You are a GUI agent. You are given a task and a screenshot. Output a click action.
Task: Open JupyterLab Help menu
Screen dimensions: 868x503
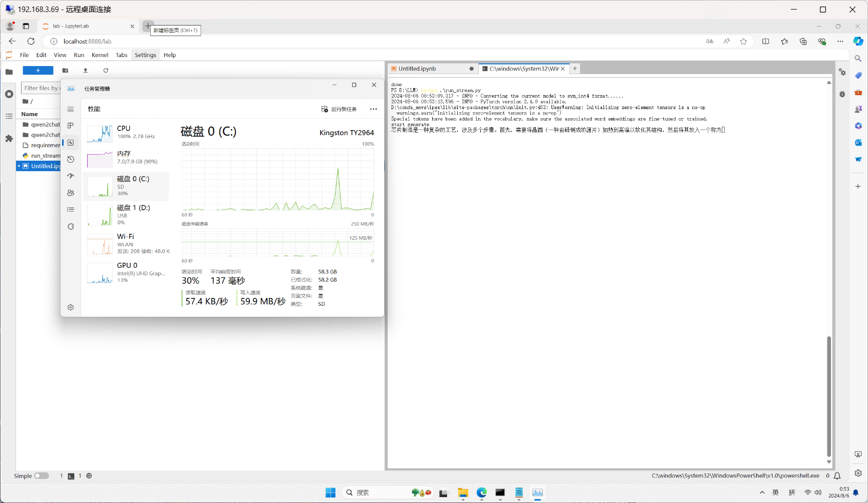(170, 55)
